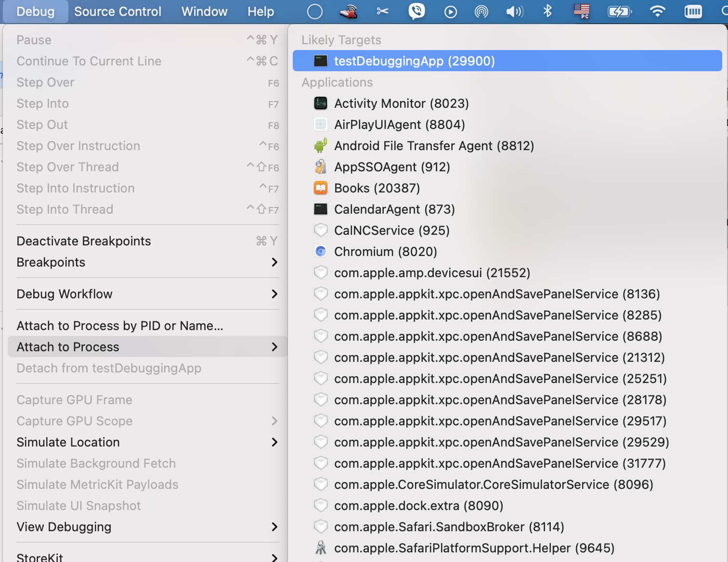Click the CalendarAgent terminal icon
This screenshot has width=728, height=562.
(x=321, y=209)
